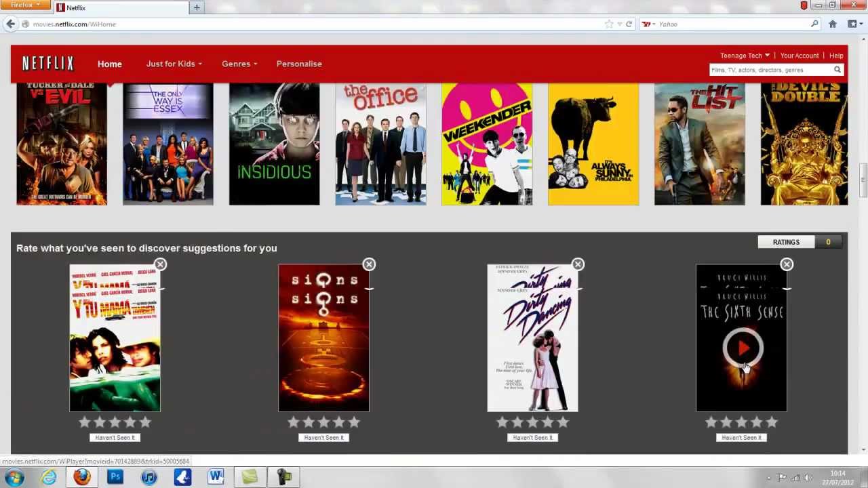Screen dimensions: 868x488
Task: Open The Hit List poster
Action: (x=699, y=144)
